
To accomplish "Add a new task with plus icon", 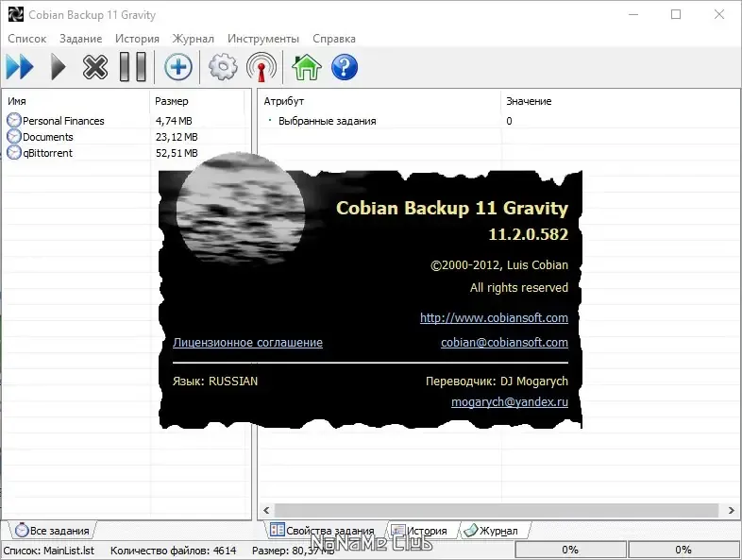I will 177,67.
